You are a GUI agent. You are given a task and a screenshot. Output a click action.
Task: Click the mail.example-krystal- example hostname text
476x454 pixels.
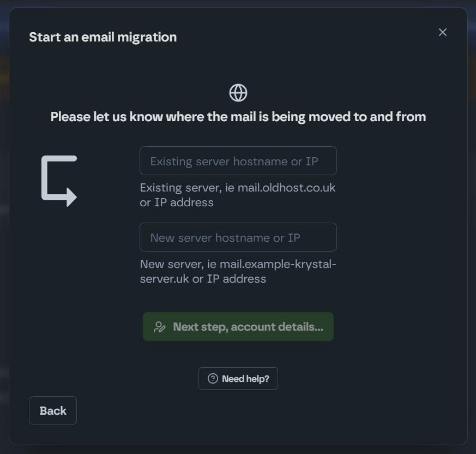click(278, 264)
